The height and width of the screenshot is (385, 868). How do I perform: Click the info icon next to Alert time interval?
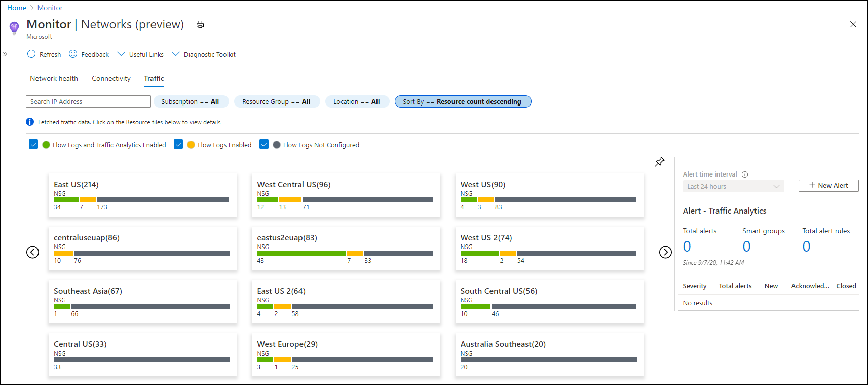(x=745, y=174)
